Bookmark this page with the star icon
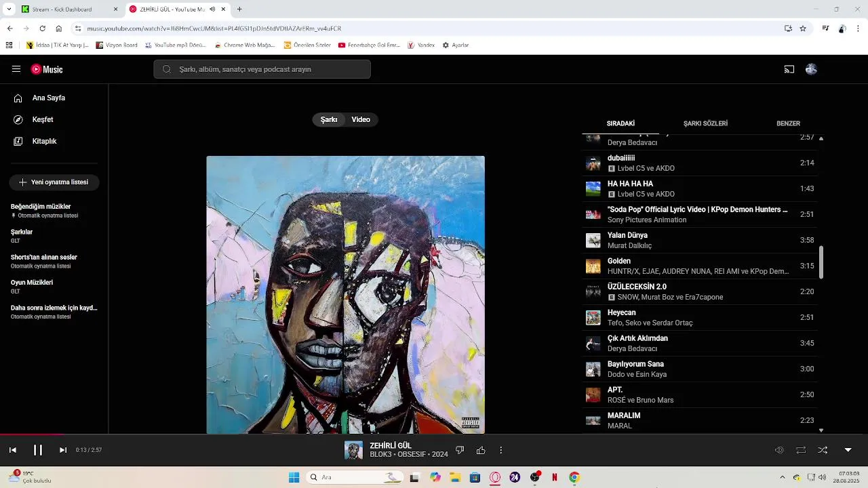This screenshot has height=488, width=868. coord(803,28)
